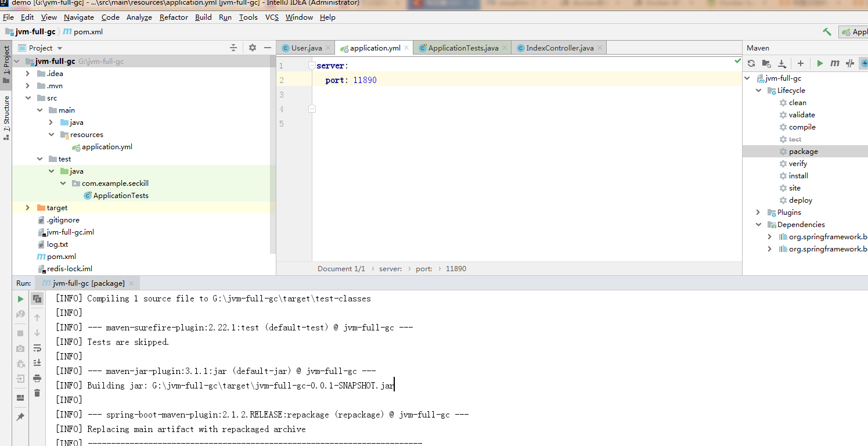Expand the .idea folder
The image size is (868, 446).
28,74
